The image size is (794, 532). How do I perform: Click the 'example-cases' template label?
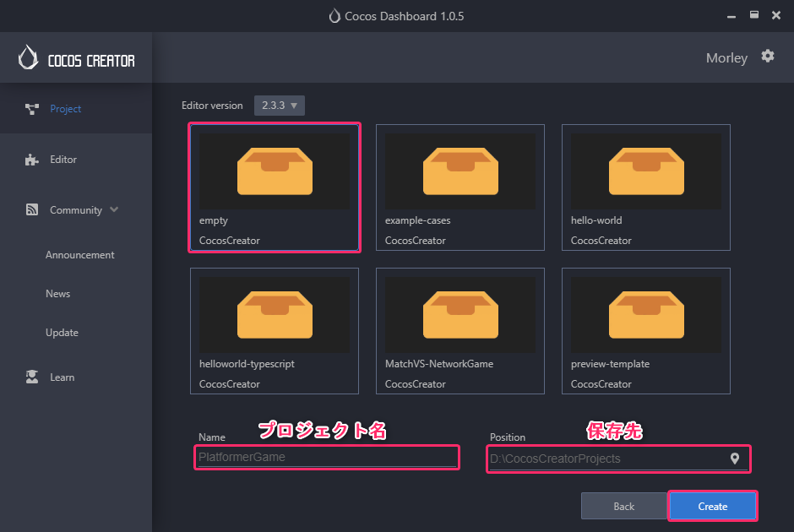418,220
